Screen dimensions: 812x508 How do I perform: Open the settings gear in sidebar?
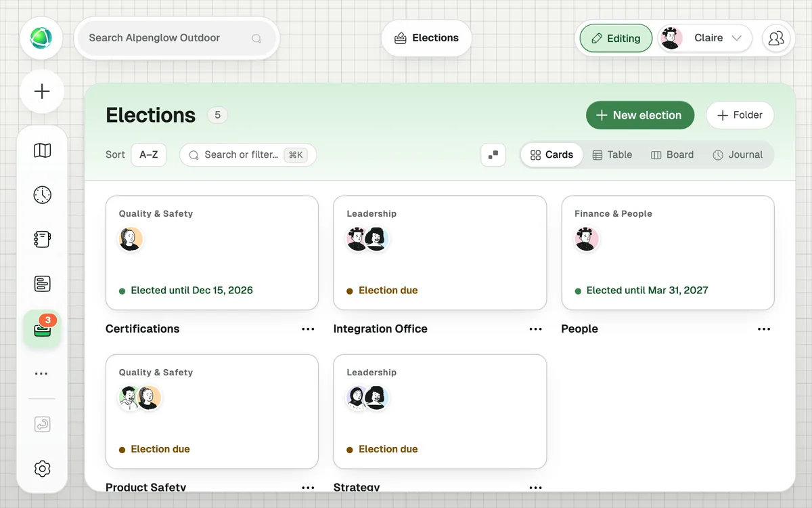(x=42, y=469)
